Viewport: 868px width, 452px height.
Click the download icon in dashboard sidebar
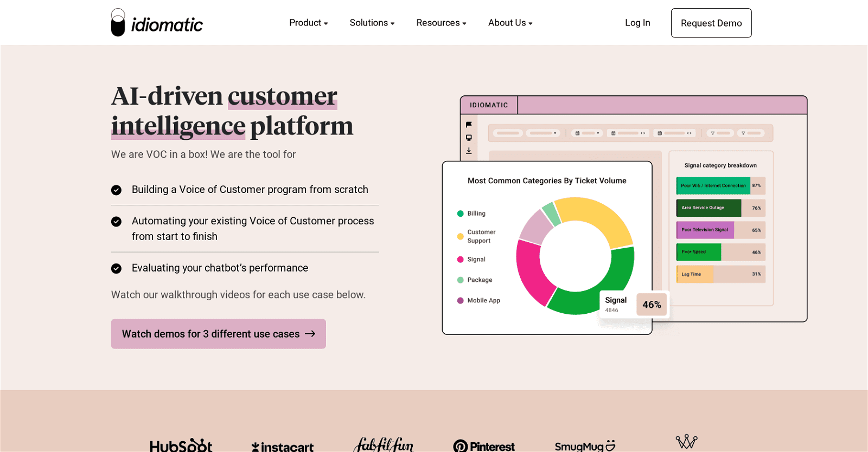click(469, 151)
